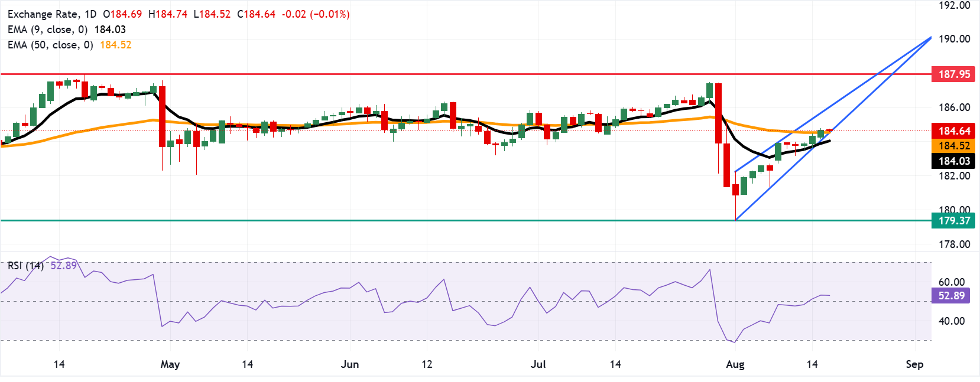
Task: Select the orange 184.52 EMA price tag
Action: click(x=953, y=146)
